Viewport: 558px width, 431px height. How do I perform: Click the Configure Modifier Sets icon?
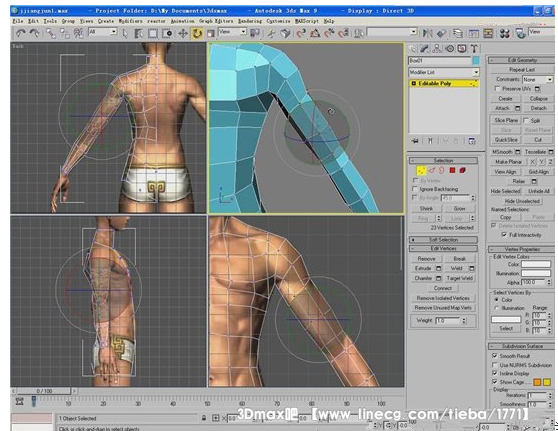point(472,141)
